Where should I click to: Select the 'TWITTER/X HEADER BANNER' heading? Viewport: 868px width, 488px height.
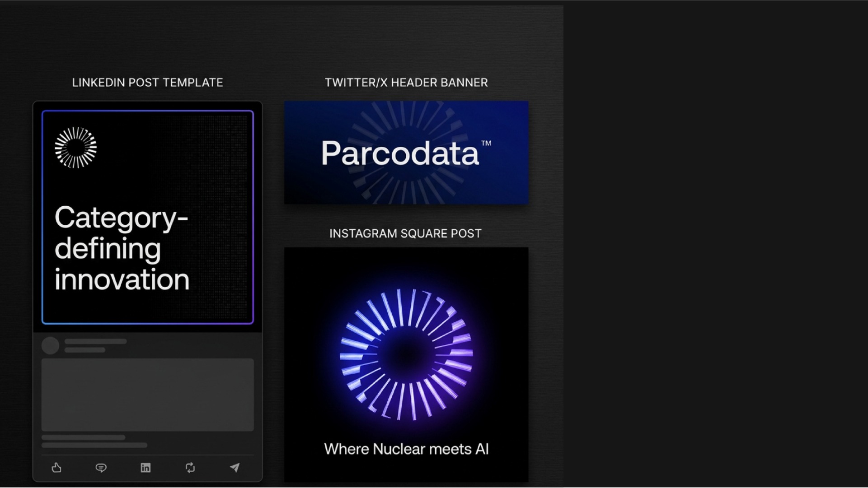pos(406,83)
